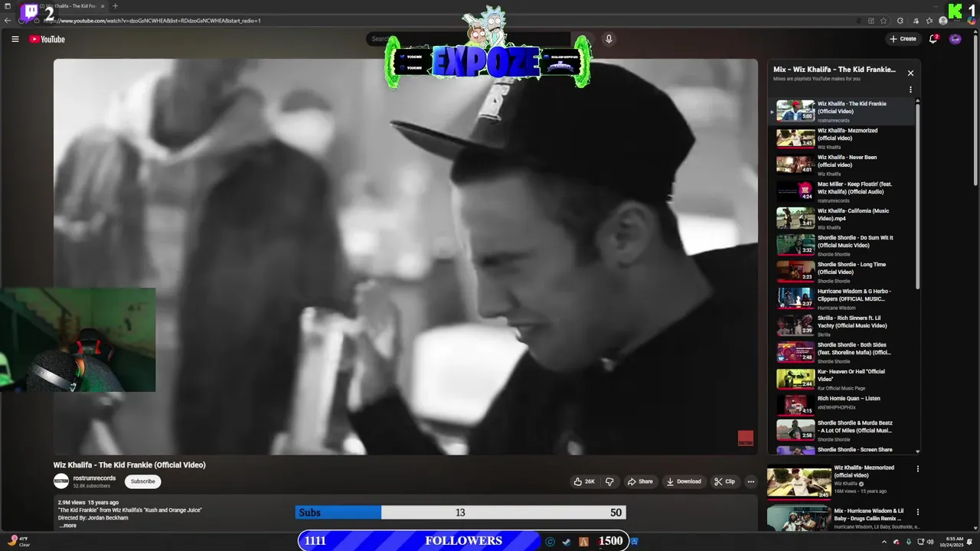Open the taskbar network icon

(920, 542)
